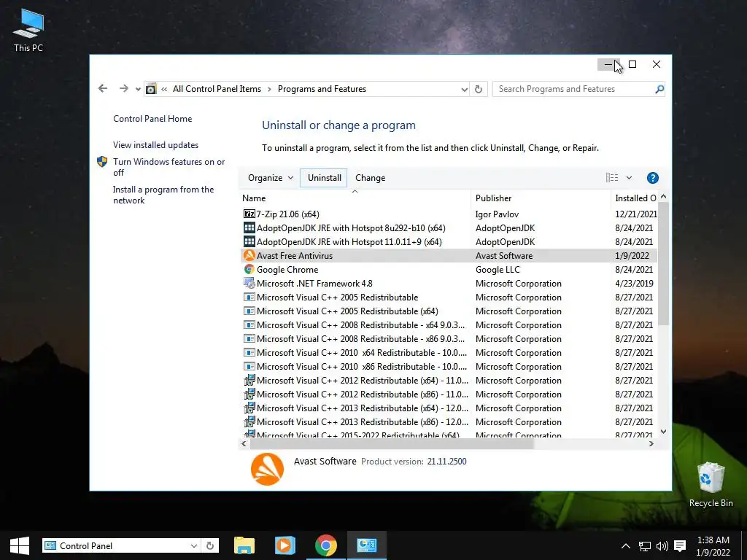747x560 pixels.
Task: Click the taskbar address refresh button
Action: click(x=210, y=545)
